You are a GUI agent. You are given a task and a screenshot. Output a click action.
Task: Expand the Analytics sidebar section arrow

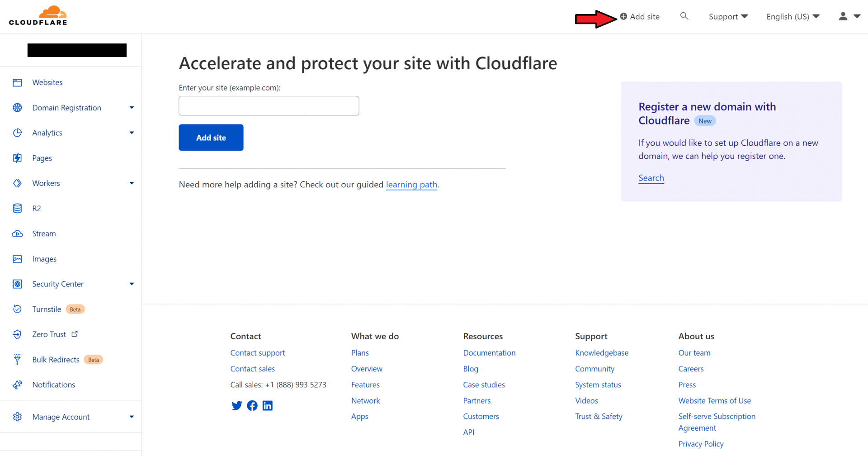point(132,133)
